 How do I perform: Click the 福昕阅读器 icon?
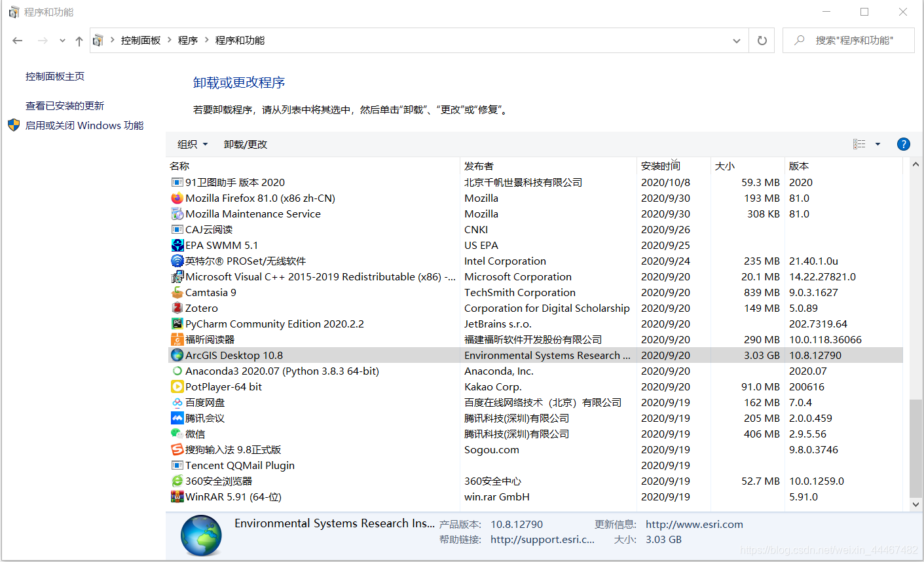click(x=177, y=339)
